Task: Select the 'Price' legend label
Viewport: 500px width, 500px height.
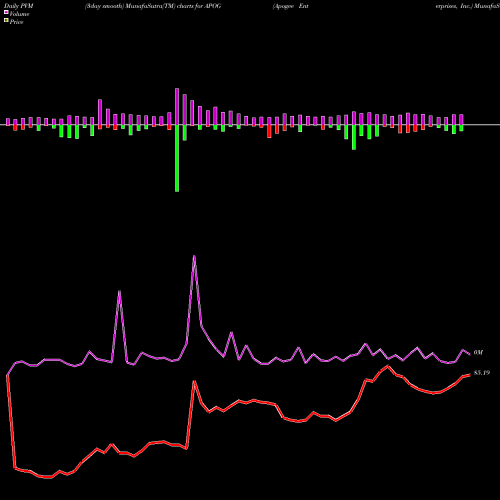Action: (16, 22)
